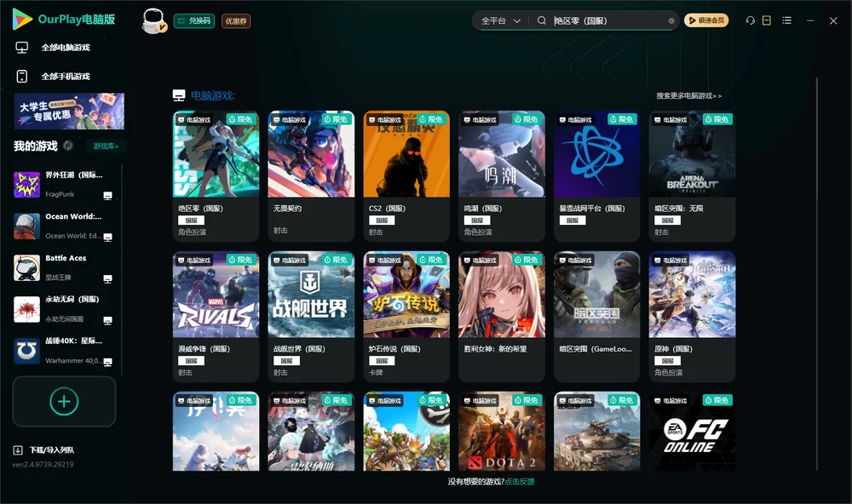Open 原神 (国服) Genshin card
The height and width of the screenshot is (504, 852).
[692, 317]
